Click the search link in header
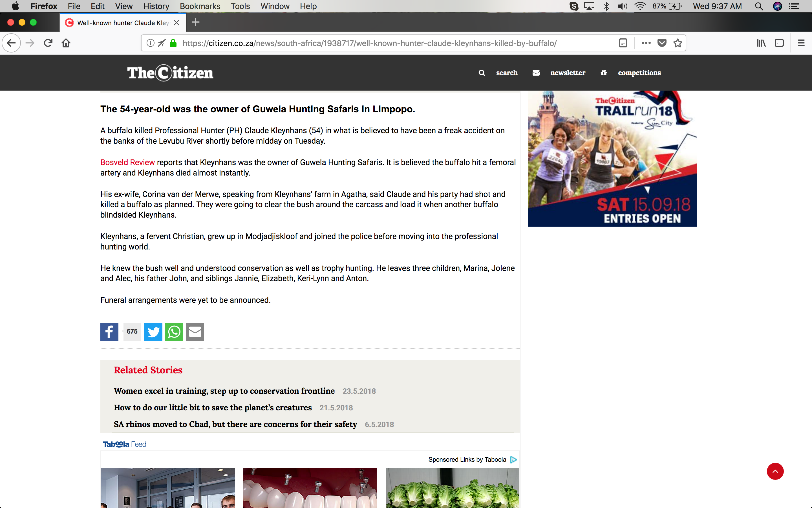The width and height of the screenshot is (812, 508). pyautogui.click(x=507, y=73)
